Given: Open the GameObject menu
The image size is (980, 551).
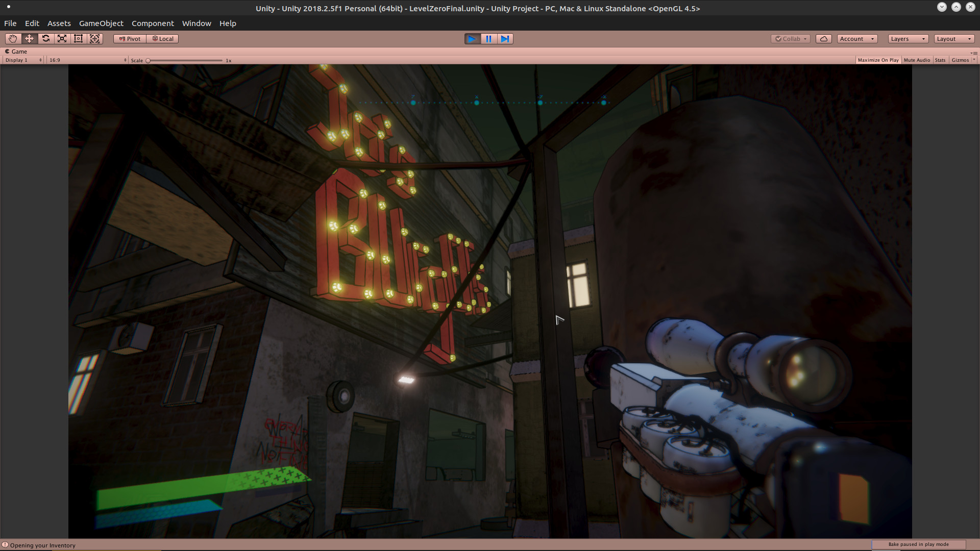Looking at the screenshot, I should (x=101, y=23).
